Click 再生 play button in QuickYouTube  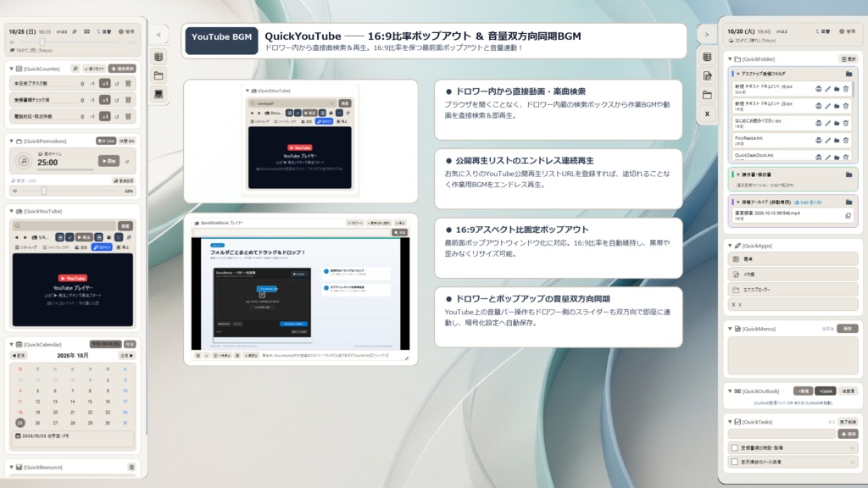(84, 237)
